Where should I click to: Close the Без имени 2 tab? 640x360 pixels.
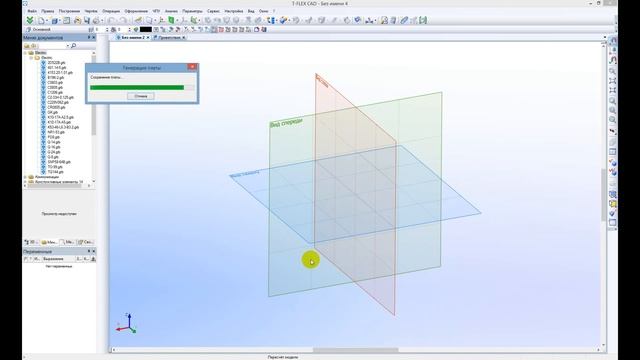point(148,38)
